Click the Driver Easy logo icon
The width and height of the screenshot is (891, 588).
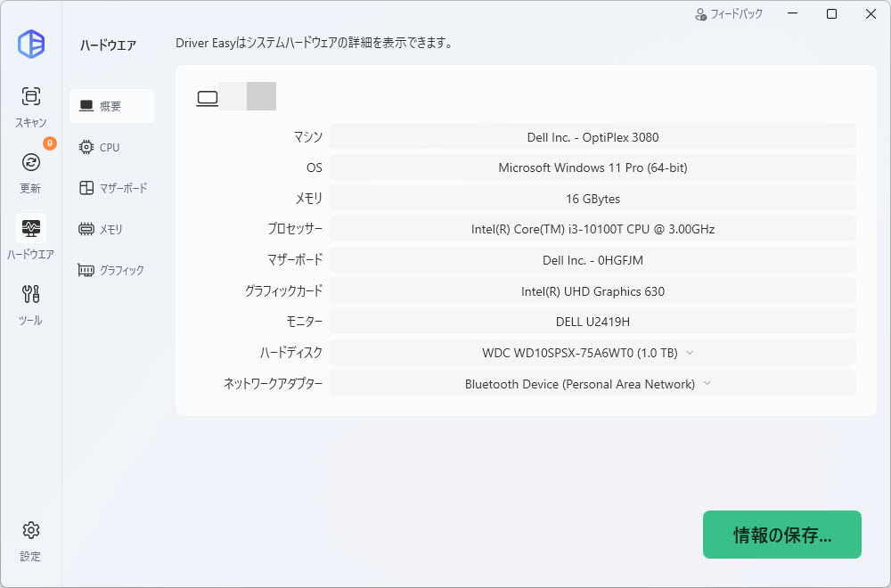coord(31,44)
